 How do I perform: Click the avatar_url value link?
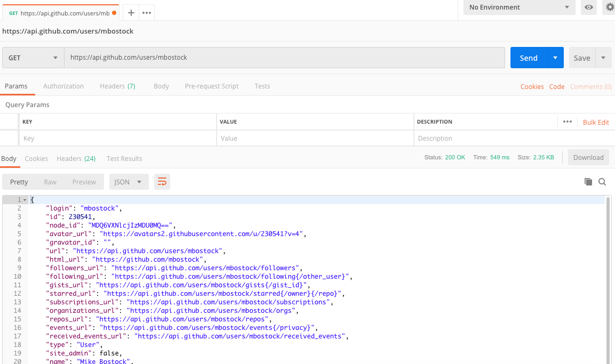[x=201, y=234]
